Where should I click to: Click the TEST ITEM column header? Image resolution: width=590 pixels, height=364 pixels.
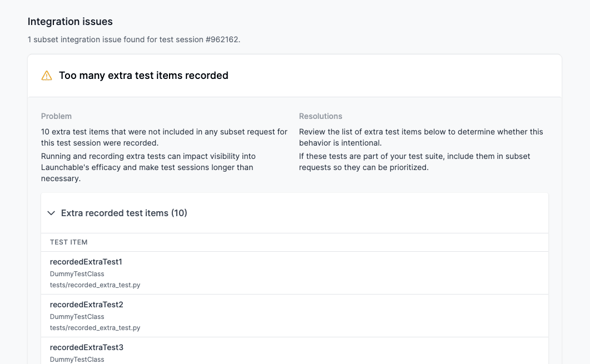click(x=69, y=242)
